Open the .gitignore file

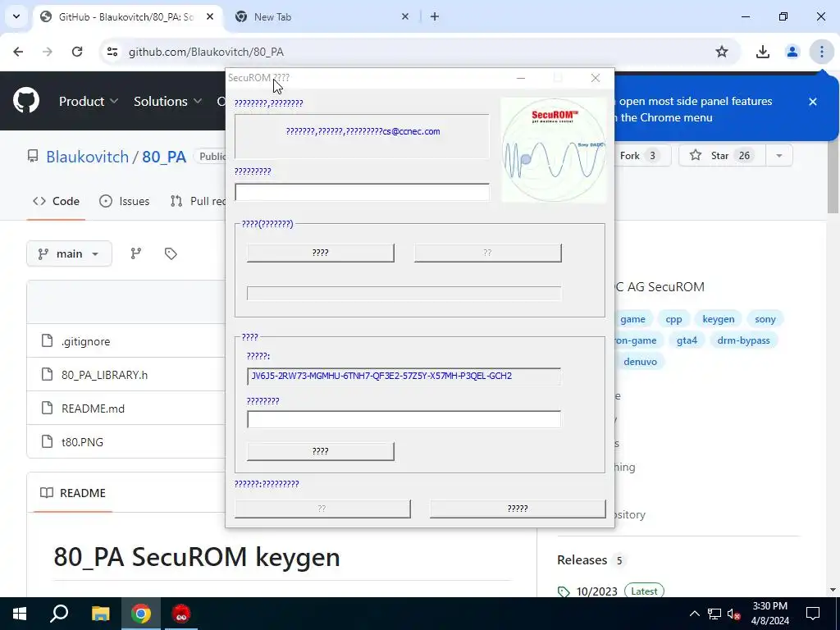coord(85,341)
